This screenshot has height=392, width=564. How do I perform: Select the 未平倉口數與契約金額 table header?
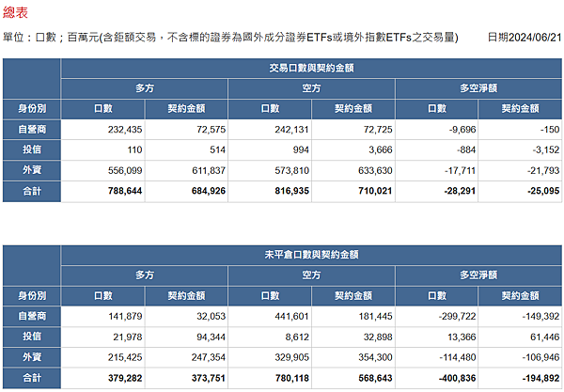(x=311, y=255)
